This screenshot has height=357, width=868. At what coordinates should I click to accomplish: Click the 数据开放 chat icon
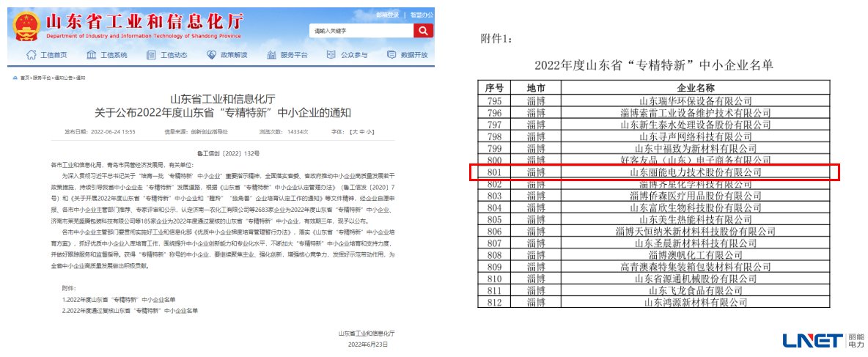click(391, 55)
